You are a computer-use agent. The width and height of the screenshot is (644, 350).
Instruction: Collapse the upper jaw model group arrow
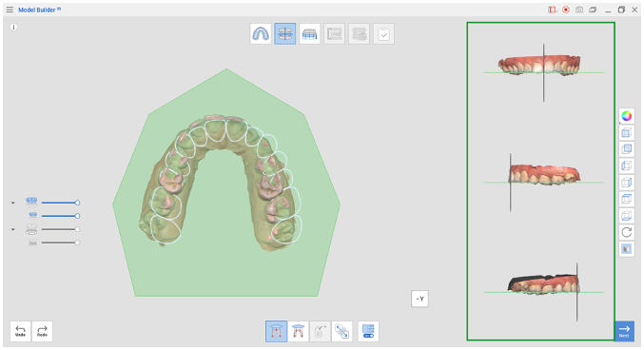13,203
